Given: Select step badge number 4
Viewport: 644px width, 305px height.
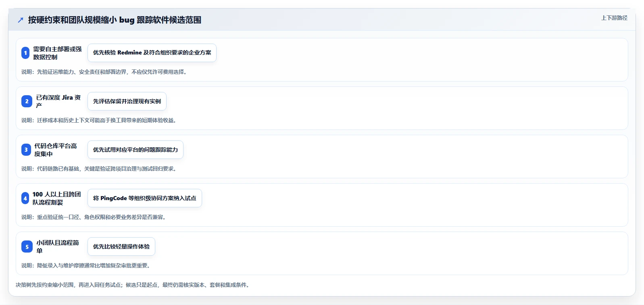Looking at the screenshot, I should [25, 198].
